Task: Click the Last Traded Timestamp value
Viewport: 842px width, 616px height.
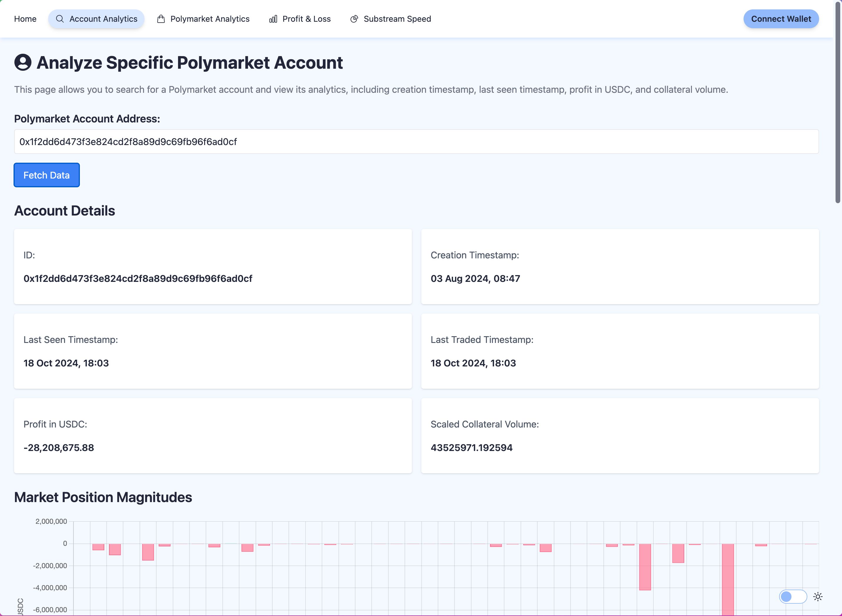Action: 473,363
